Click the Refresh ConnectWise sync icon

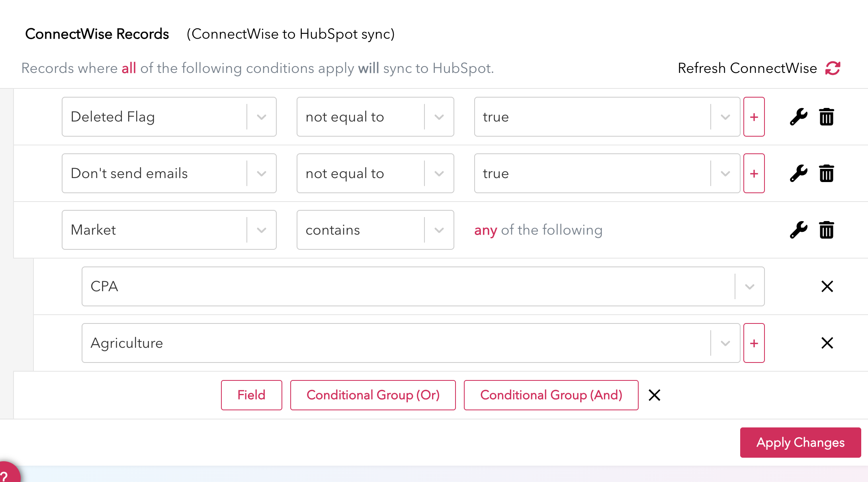(833, 68)
